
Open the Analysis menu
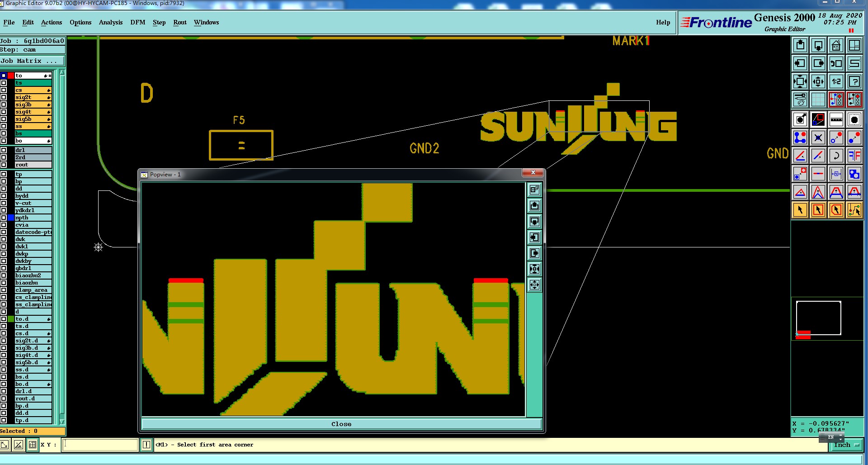[x=111, y=22]
